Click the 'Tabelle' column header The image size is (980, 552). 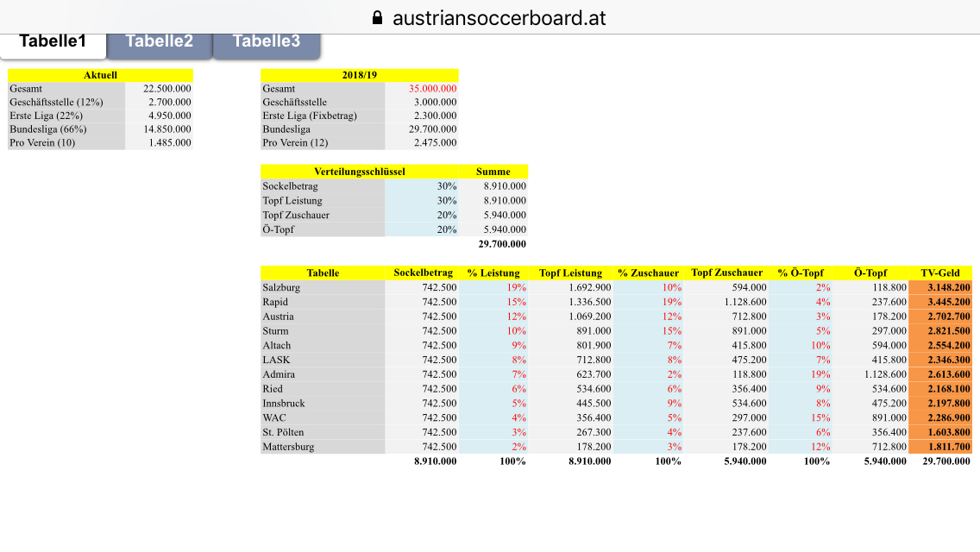(323, 273)
